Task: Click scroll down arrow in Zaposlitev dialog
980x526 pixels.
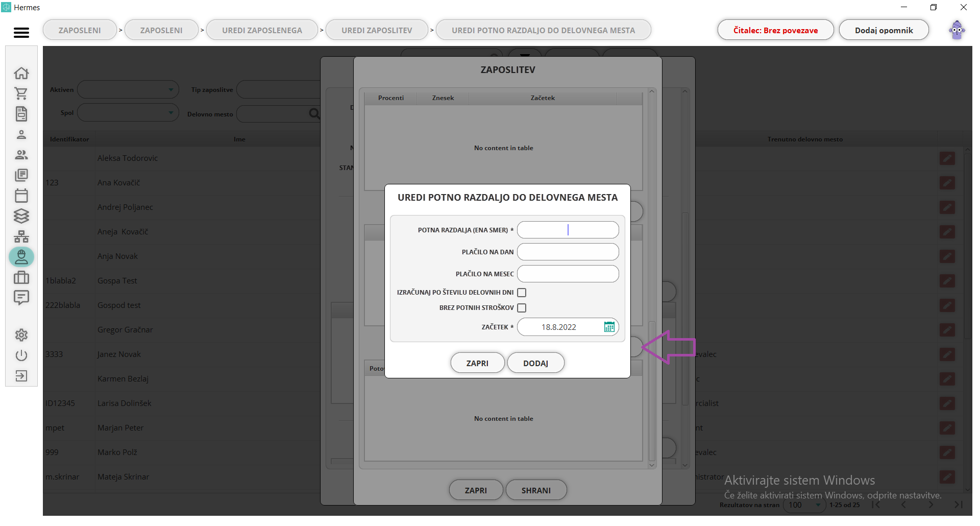Action: (652, 465)
